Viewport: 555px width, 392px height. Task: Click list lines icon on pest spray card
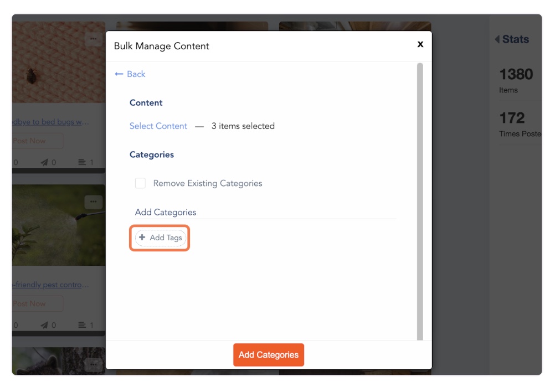click(82, 325)
